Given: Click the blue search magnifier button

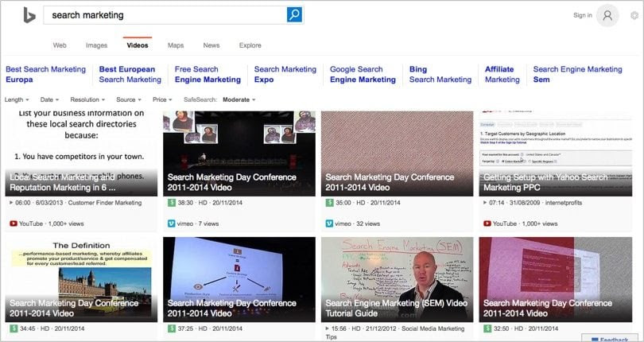Looking at the screenshot, I should [294, 15].
